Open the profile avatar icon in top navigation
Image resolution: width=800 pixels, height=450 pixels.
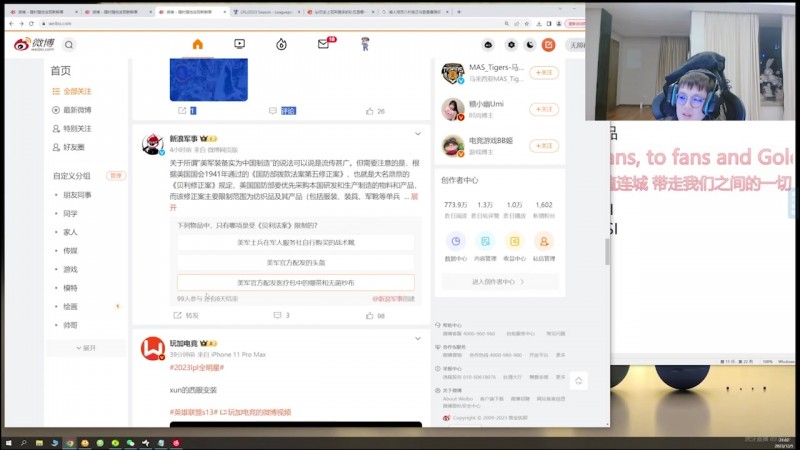(365, 44)
